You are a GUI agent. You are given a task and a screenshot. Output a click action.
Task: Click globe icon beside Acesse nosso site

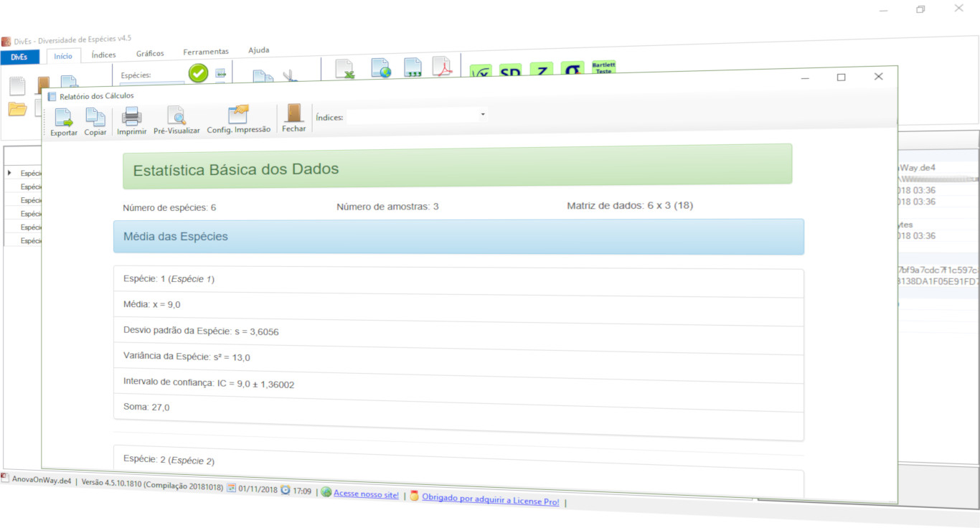click(326, 493)
